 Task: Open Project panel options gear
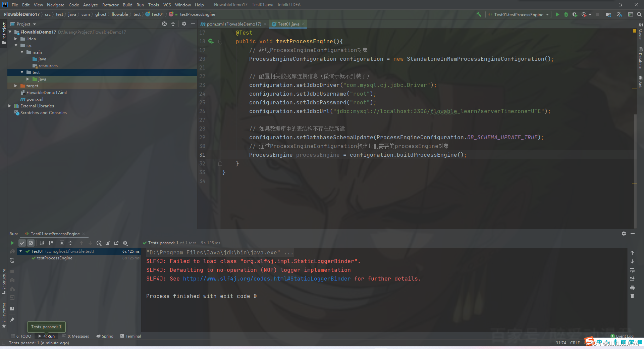coord(184,24)
